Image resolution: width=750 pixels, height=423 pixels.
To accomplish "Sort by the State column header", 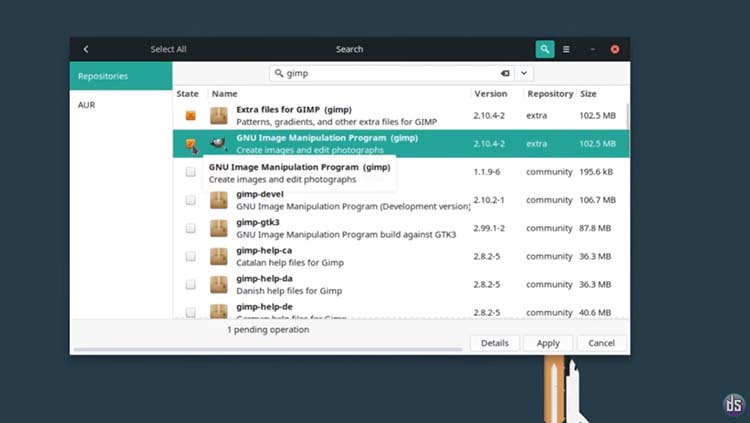I will coord(188,94).
